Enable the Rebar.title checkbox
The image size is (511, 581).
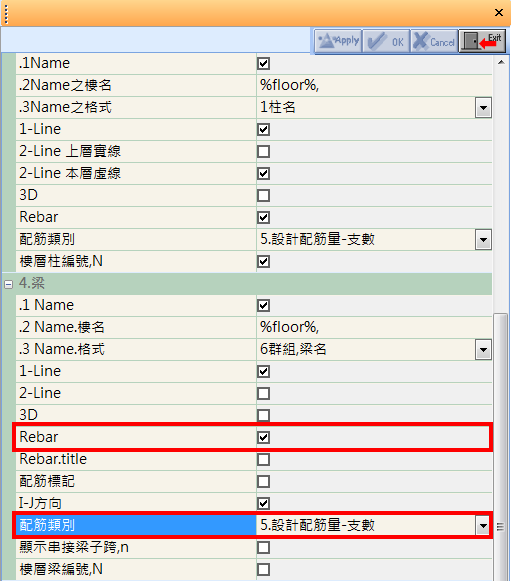(x=263, y=459)
